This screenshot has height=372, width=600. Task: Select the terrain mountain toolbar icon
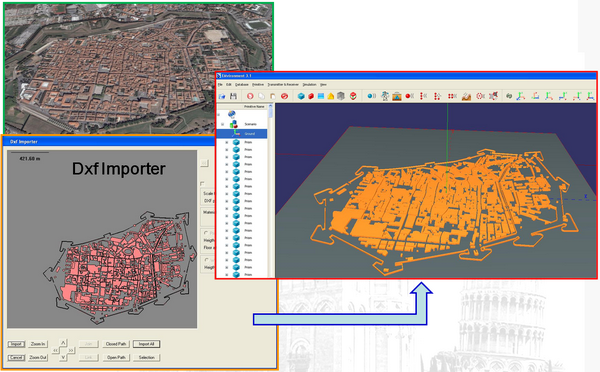[466, 96]
